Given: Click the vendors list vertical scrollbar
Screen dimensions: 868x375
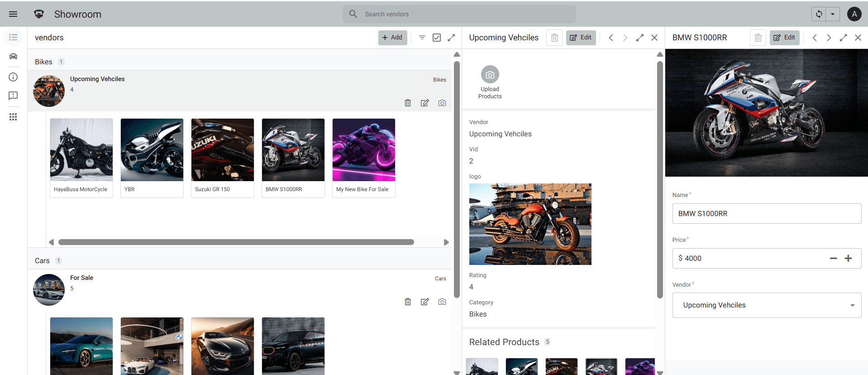Looking at the screenshot, I should click(x=457, y=179).
